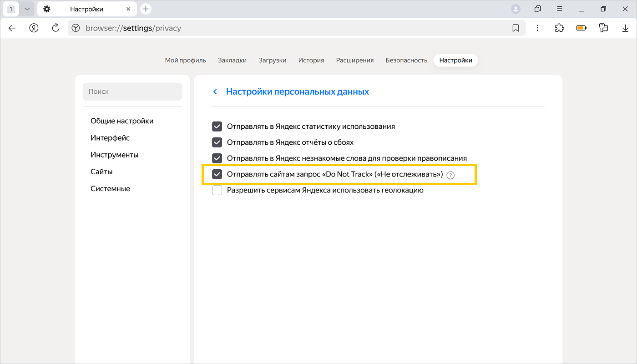Open Интерфейс settings section
Image resolution: width=637 pixels, height=364 pixels.
click(110, 138)
